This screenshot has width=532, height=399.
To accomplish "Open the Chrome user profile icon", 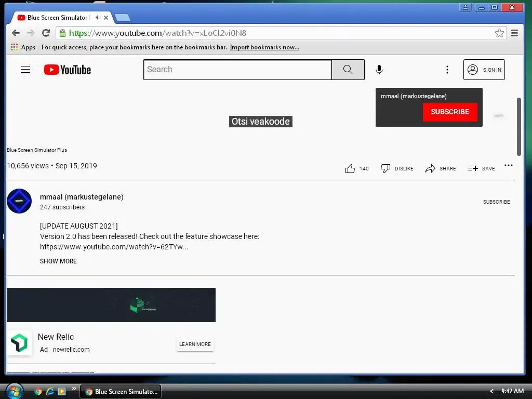I will [465, 7].
